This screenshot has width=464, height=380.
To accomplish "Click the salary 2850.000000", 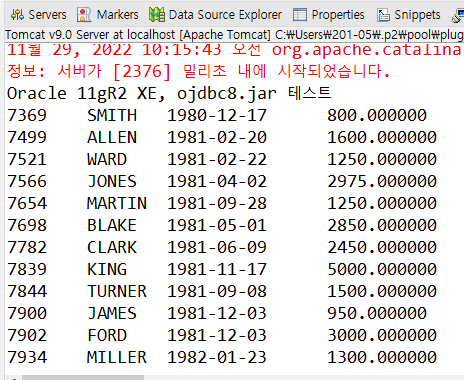I will [x=382, y=225].
